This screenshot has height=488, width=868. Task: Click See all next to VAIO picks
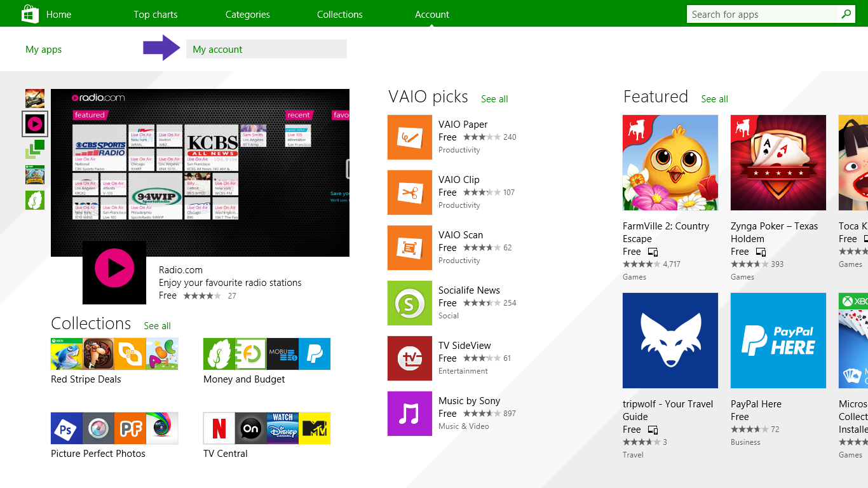(x=494, y=99)
